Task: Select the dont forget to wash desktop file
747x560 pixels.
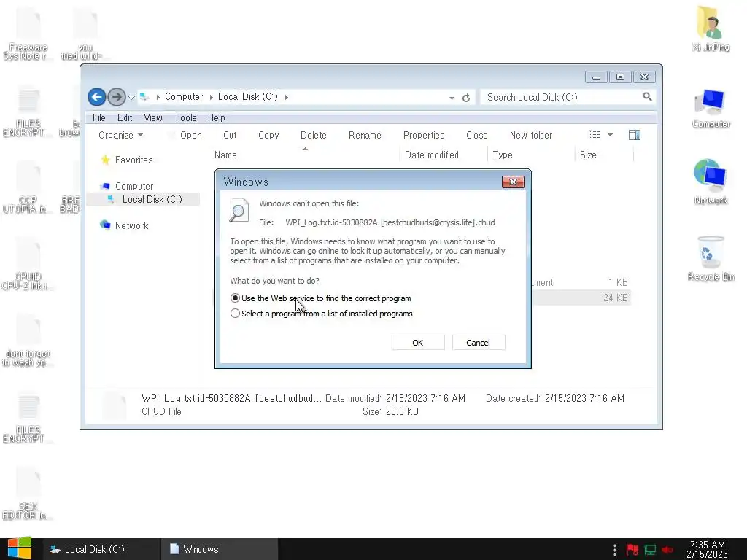Action: coord(28,340)
